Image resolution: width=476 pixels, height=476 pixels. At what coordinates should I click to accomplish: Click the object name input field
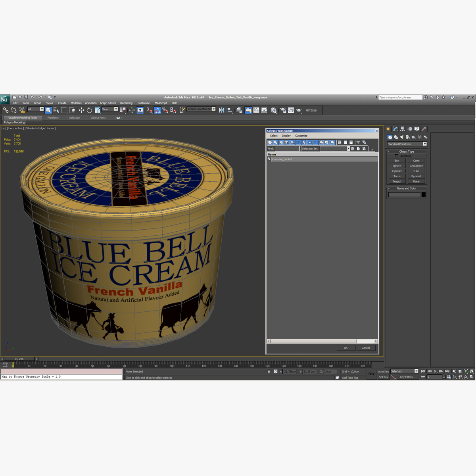(x=404, y=194)
